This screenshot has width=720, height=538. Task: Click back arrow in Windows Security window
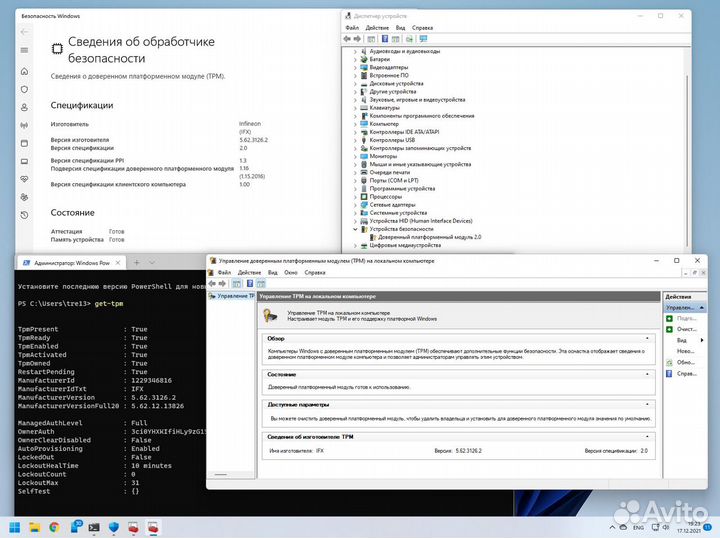tap(24, 32)
